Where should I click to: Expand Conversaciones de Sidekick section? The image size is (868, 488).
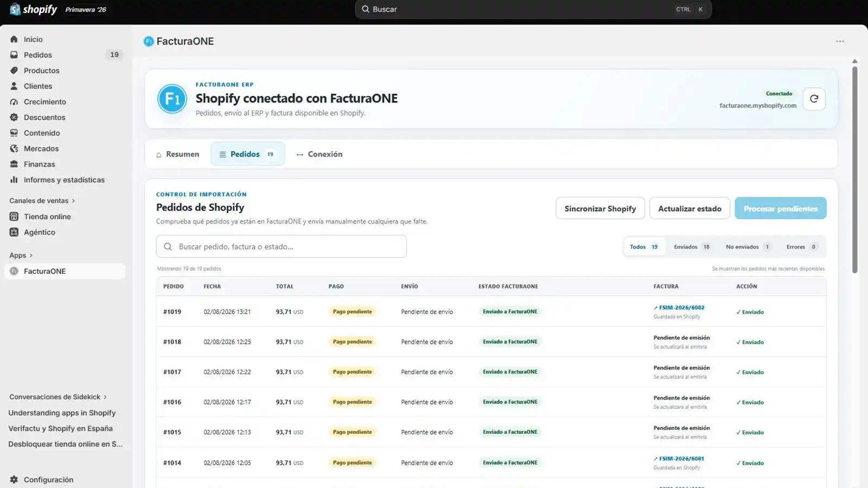click(x=58, y=397)
